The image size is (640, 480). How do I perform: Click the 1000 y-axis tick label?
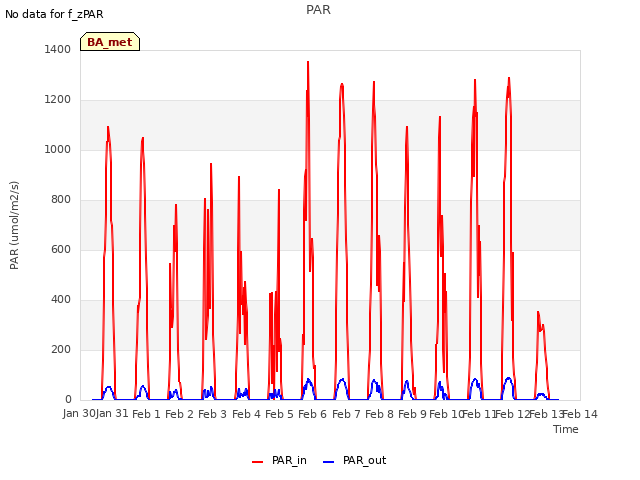58,150
